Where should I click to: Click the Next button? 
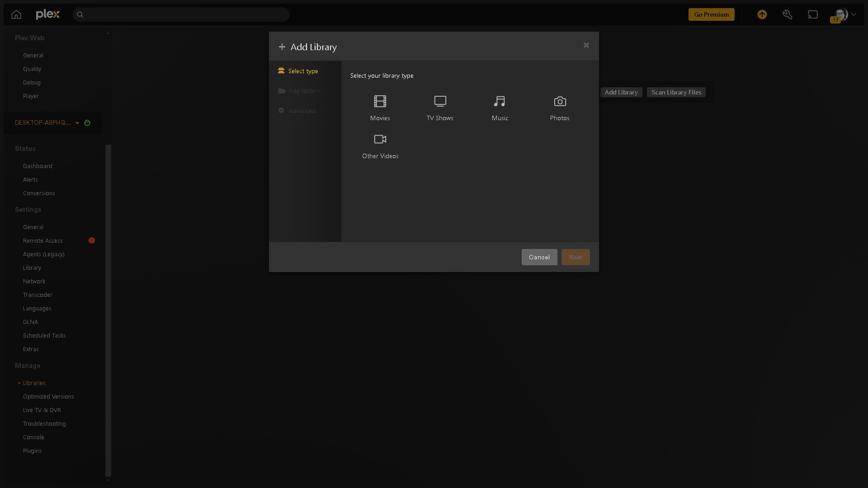[576, 257]
